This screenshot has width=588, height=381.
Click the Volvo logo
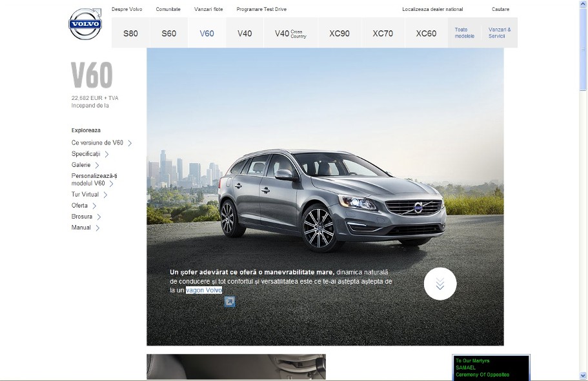85,24
